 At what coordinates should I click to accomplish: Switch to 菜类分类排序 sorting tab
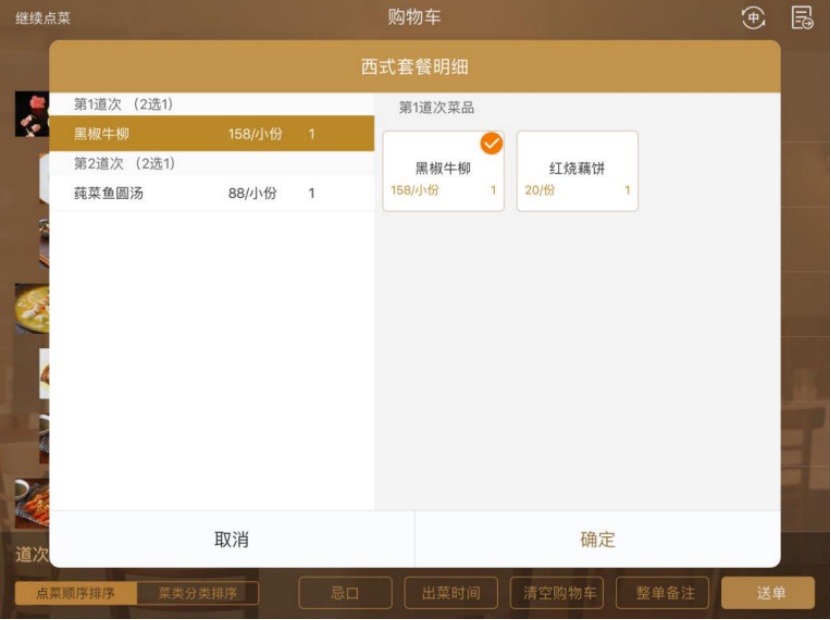click(x=198, y=593)
